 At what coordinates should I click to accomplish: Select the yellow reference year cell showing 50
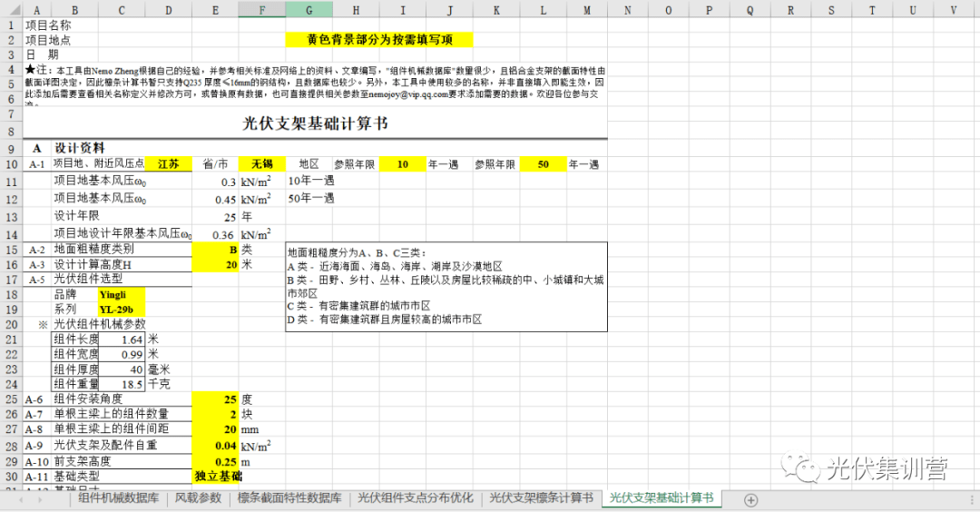click(544, 163)
